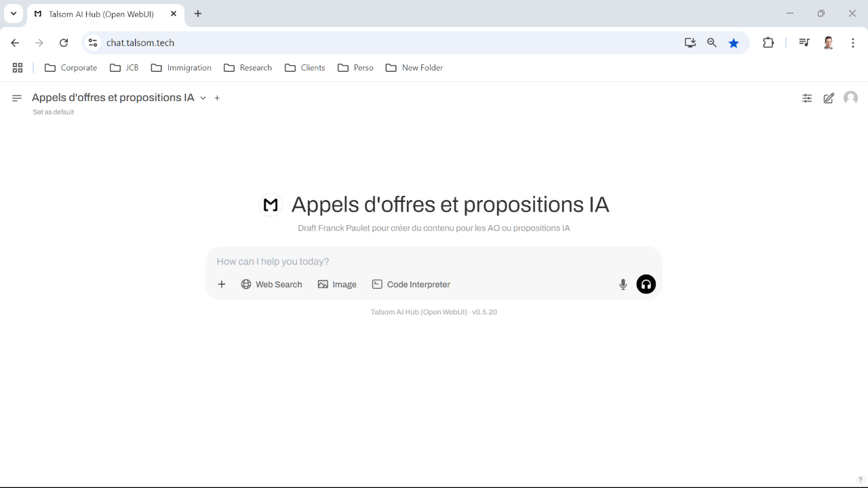This screenshot has width=868, height=488.
Task: Toggle Code Interpreter option
Action: pos(411,285)
